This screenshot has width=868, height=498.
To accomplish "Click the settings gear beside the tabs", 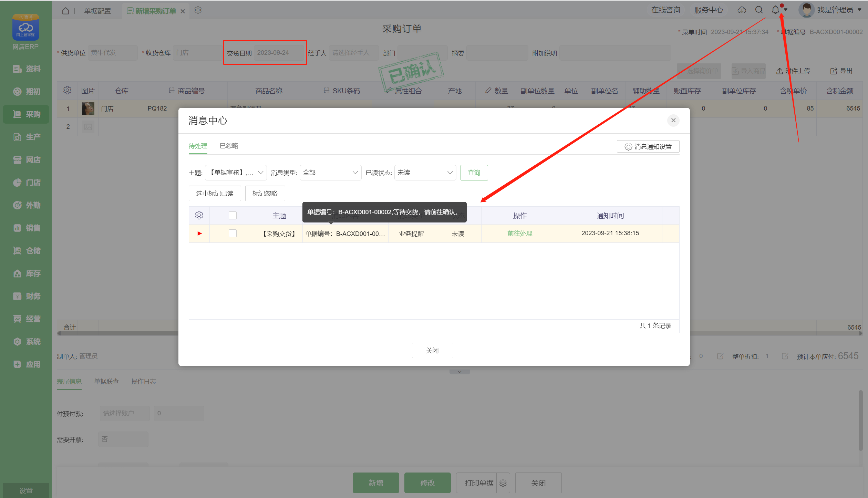I will click(x=198, y=10).
